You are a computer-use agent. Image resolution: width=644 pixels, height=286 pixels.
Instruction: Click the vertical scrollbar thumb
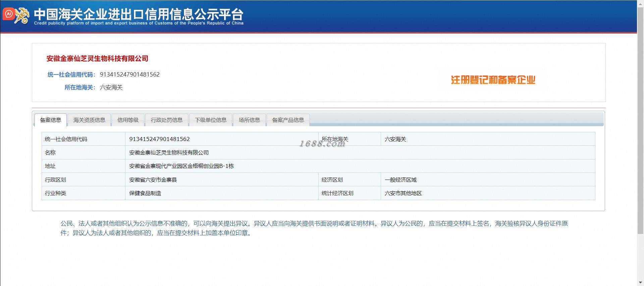coord(640,120)
